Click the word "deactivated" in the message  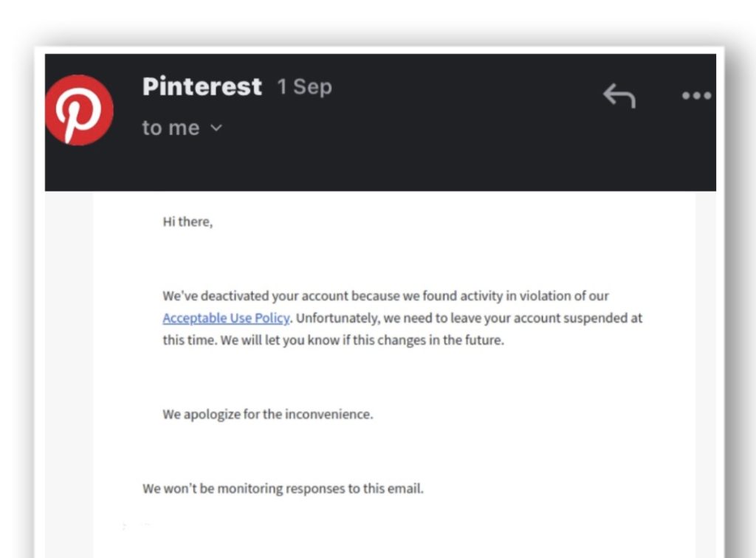(x=235, y=296)
